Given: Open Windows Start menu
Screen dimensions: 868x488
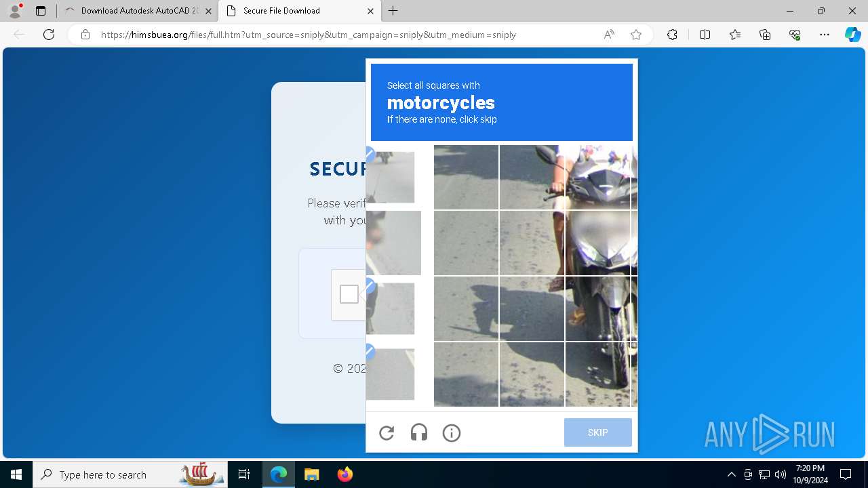Looking at the screenshot, I should [16, 474].
